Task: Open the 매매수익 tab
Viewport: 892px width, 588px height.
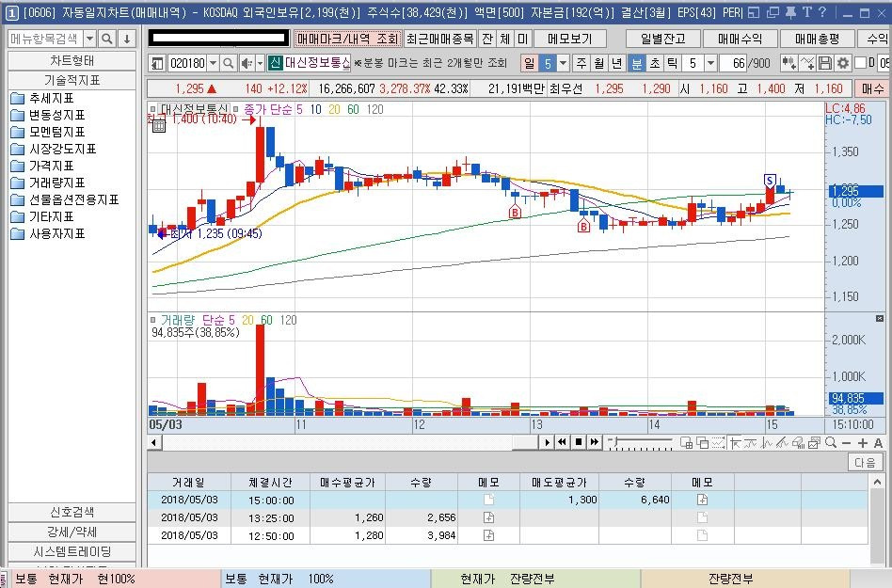Action: coord(740,39)
